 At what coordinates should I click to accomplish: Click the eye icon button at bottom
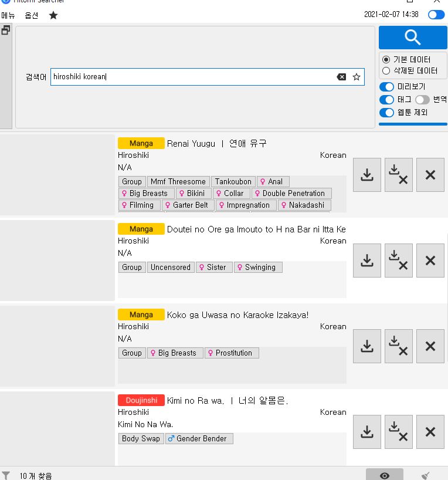click(x=384, y=475)
